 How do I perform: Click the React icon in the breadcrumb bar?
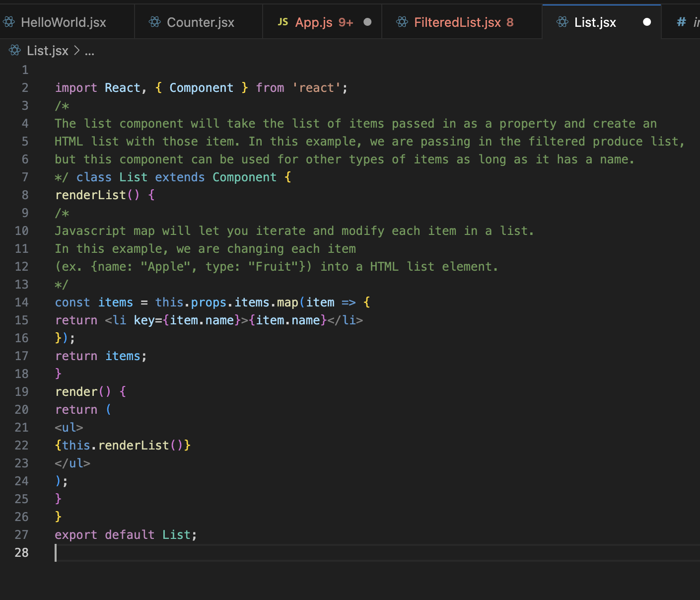(x=14, y=50)
